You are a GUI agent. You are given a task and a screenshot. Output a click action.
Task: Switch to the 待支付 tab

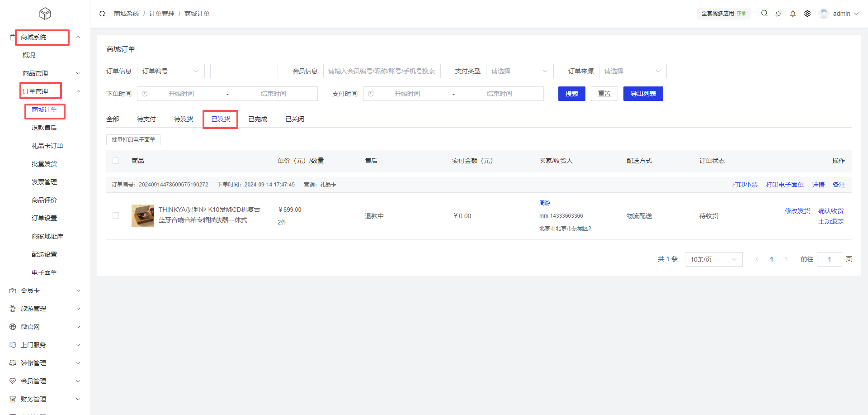(146, 119)
